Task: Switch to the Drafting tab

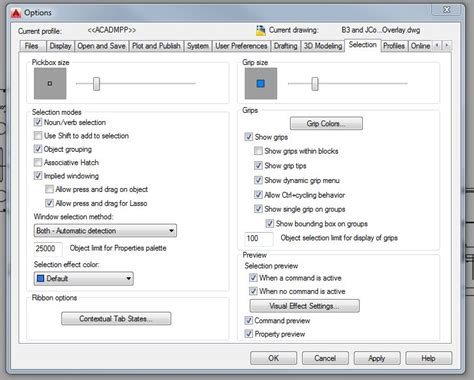Action: [285, 46]
